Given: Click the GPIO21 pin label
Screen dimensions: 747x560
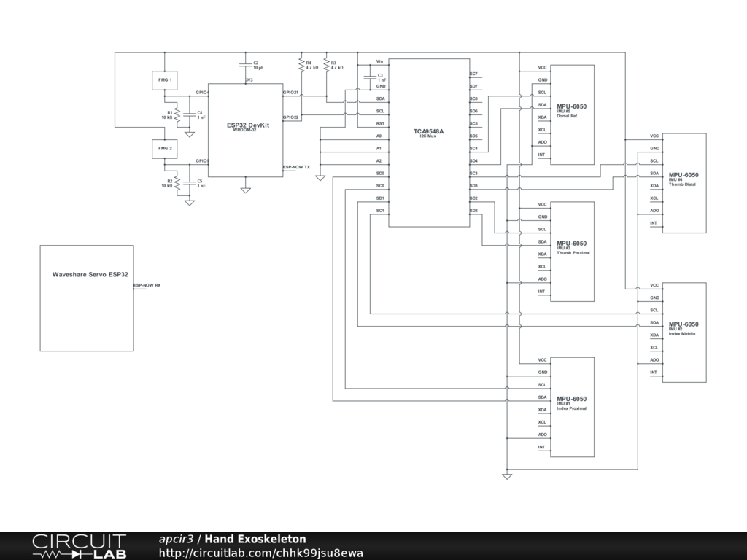Looking at the screenshot, I should pos(290,93).
